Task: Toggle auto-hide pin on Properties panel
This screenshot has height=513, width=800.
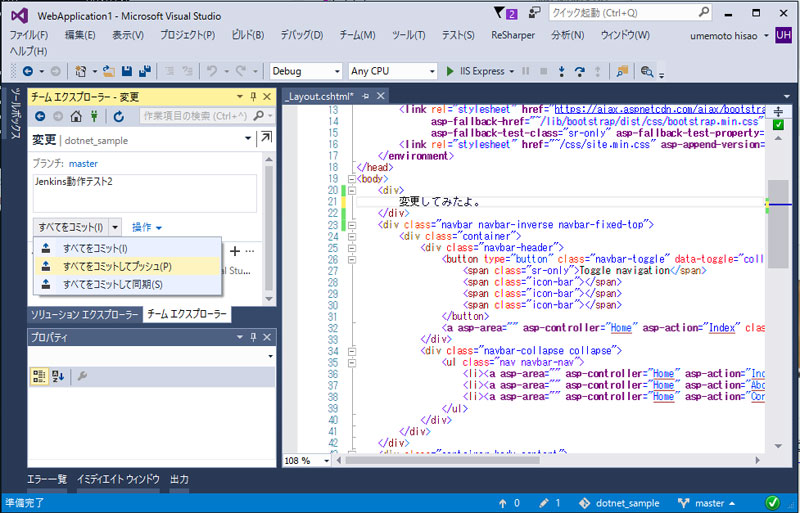Action: pyautogui.click(x=254, y=337)
